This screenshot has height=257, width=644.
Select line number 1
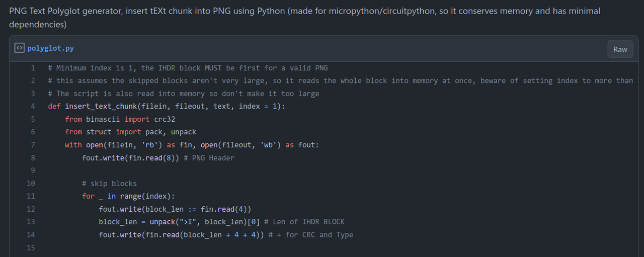point(33,68)
